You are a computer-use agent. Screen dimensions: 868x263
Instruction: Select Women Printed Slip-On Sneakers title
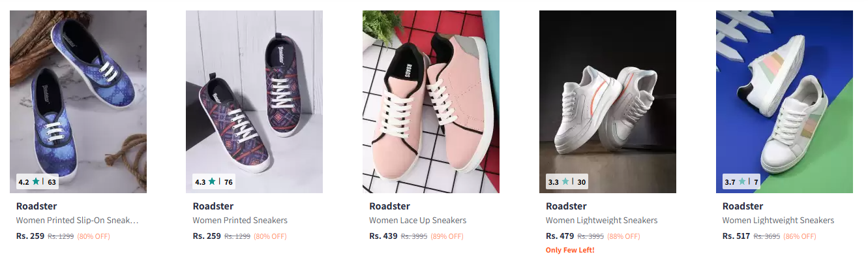click(78, 221)
